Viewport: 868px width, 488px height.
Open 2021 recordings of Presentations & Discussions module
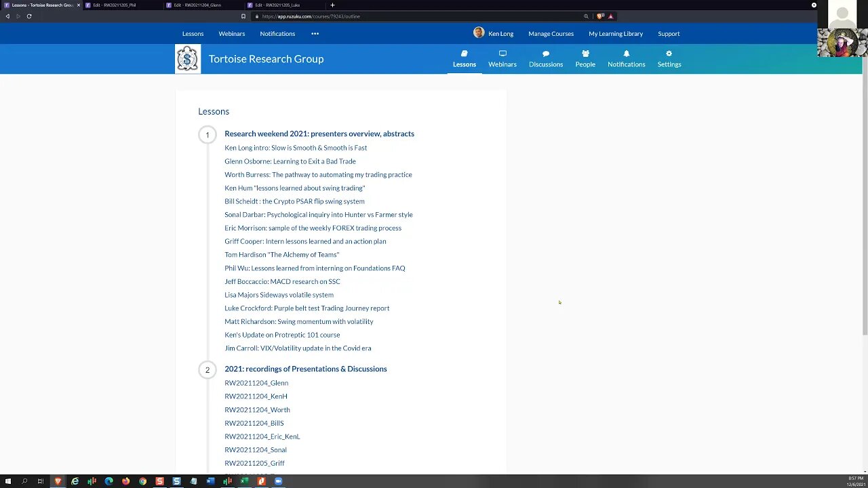[x=306, y=369]
